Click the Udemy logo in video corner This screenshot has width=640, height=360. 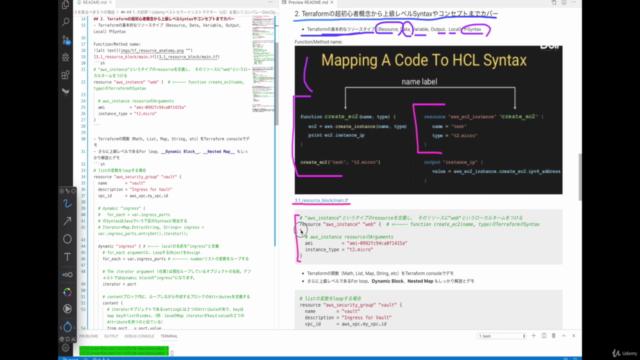tap(624, 353)
